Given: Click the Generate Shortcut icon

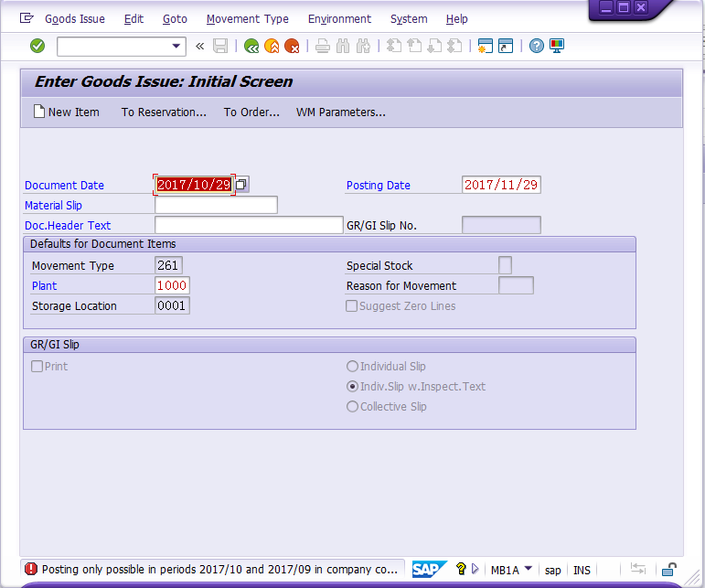Looking at the screenshot, I should (506, 46).
